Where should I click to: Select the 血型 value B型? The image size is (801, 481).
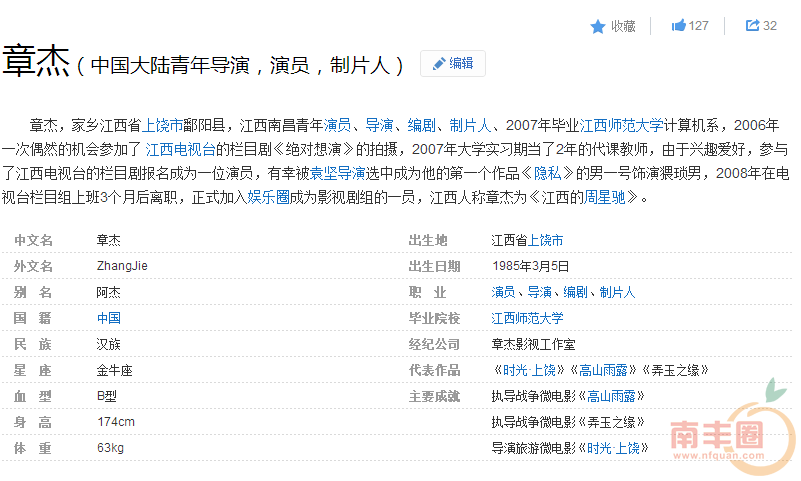[107, 396]
